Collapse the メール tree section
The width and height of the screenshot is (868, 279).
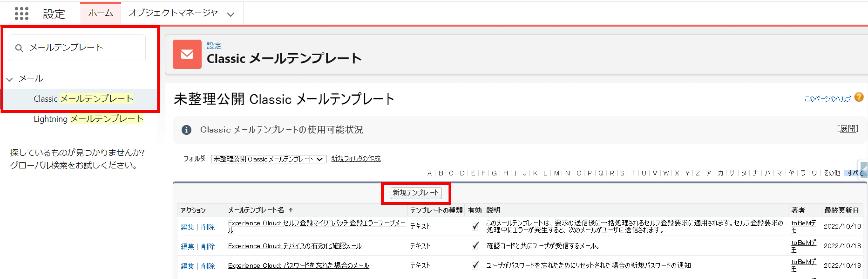pyautogui.click(x=10, y=80)
